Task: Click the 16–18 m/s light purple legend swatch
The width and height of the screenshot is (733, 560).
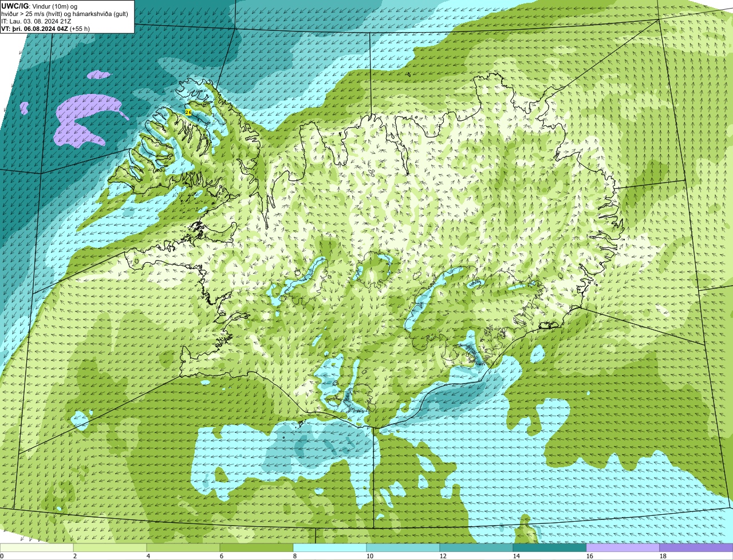Action: pos(623,547)
